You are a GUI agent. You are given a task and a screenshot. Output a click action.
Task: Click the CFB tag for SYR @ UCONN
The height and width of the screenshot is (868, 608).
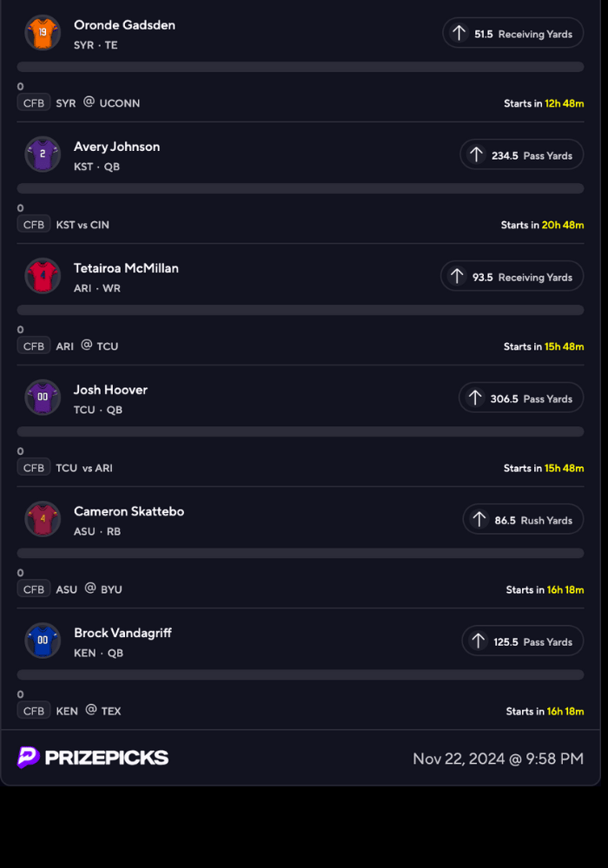tap(34, 102)
